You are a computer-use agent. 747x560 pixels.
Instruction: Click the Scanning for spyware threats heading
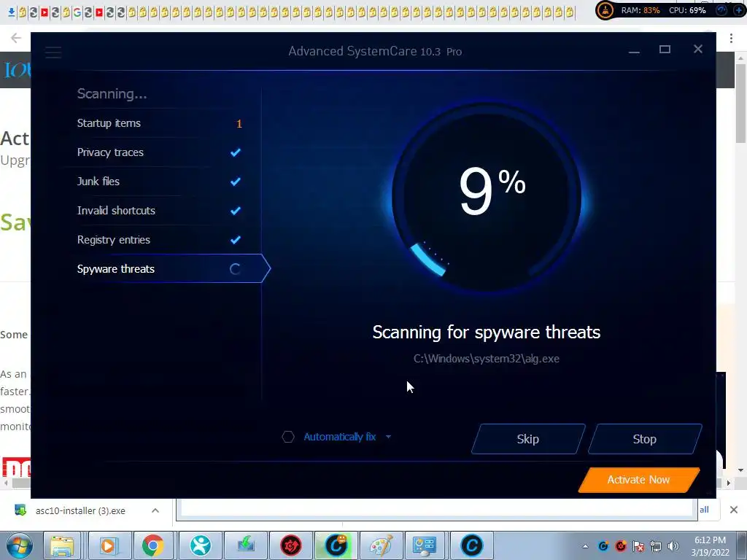[487, 332]
